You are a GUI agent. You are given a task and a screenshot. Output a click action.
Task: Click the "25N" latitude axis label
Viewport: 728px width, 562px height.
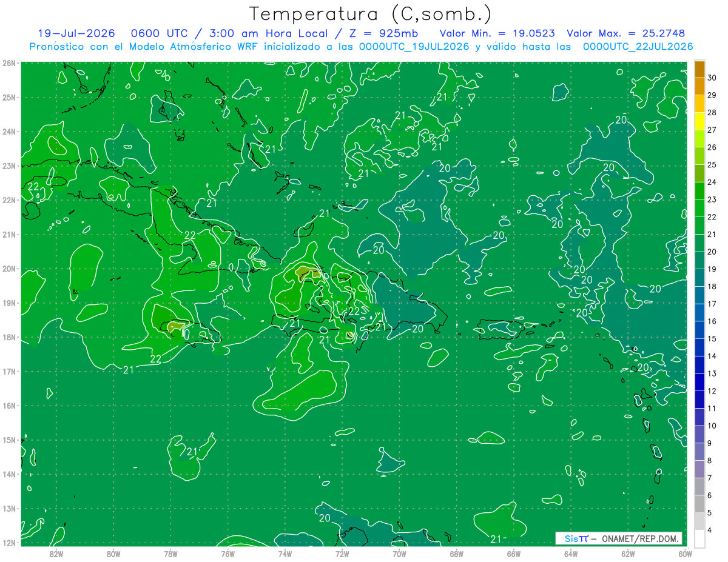(x=10, y=97)
